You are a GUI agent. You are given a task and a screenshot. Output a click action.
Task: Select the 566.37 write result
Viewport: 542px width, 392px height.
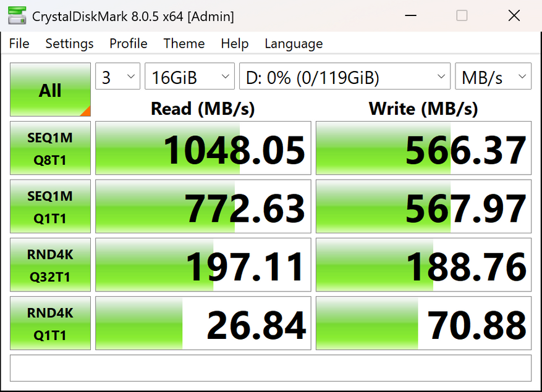coord(423,148)
